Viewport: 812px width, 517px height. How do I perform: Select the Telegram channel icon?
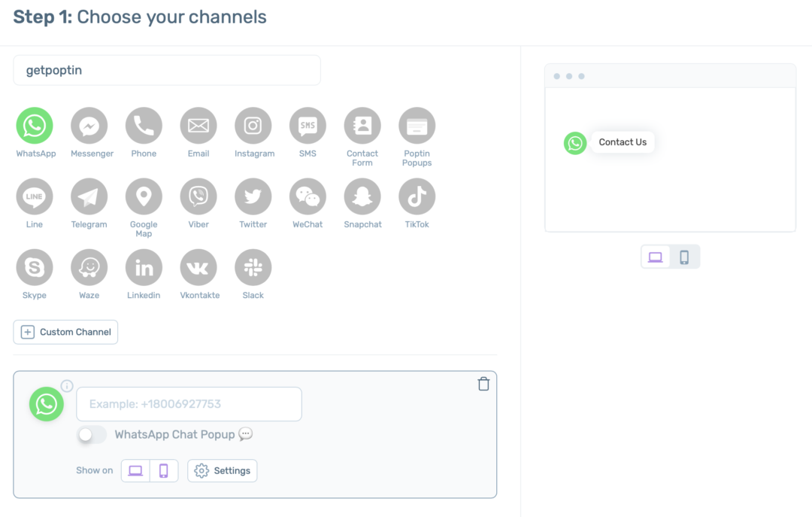[89, 196]
